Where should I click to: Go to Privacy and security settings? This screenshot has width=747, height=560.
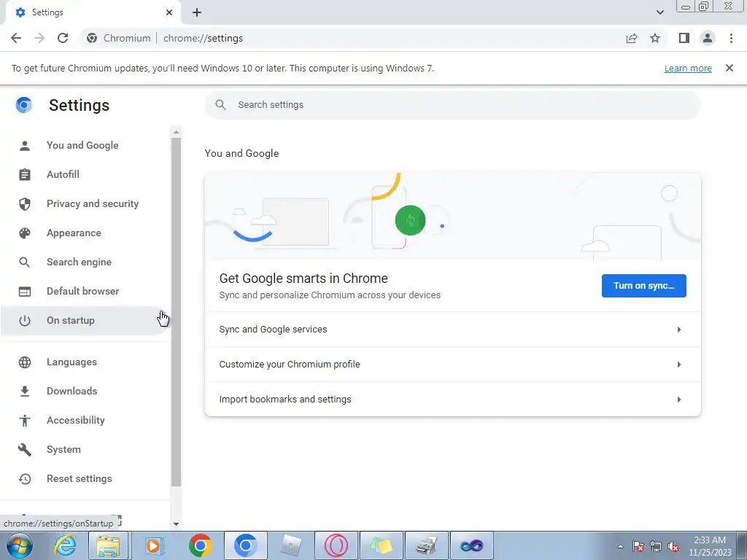(85, 204)
